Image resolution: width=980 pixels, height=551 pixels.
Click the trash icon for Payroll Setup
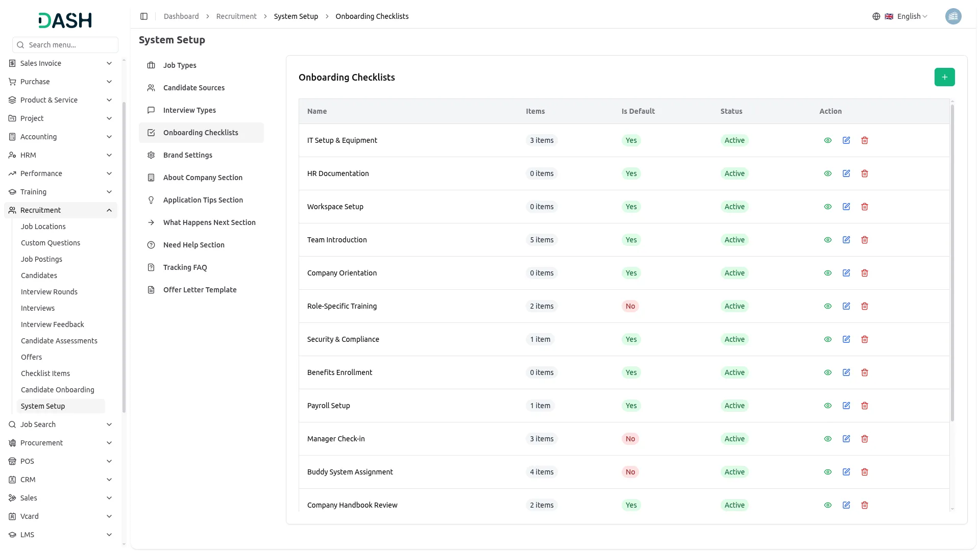coord(865,406)
